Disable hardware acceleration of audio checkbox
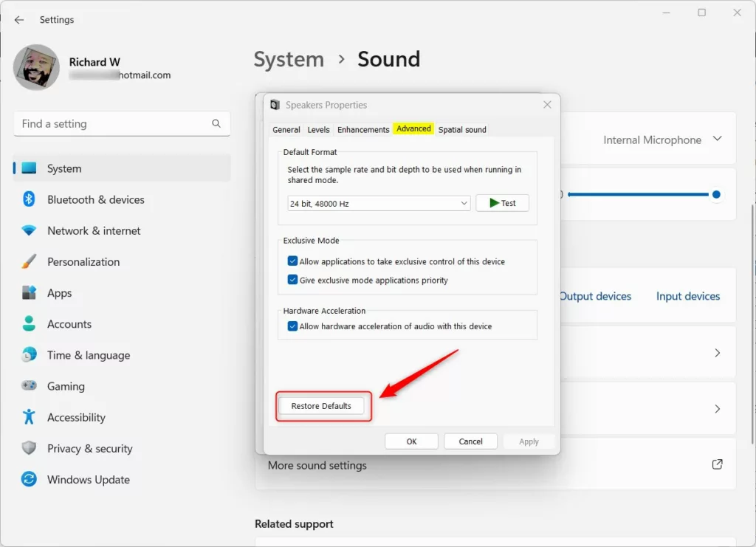The width and height of the screenshot is (756, 547). (292, 326)
